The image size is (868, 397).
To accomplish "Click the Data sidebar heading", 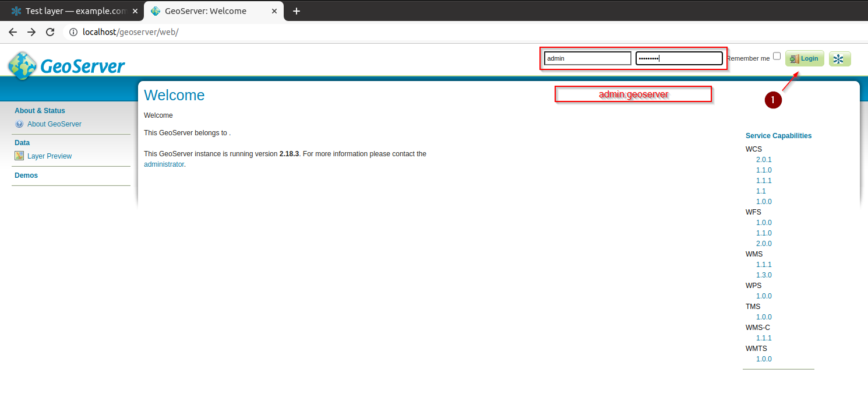I will 22,143.
